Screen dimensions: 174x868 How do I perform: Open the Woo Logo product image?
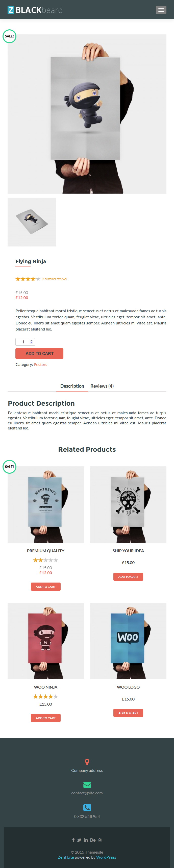128,640
